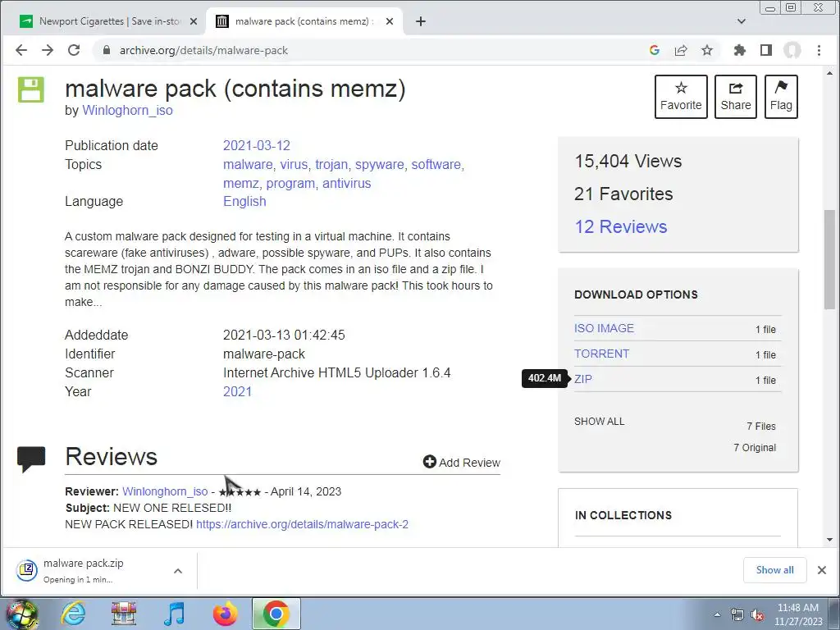Viewport: 840px width, 630px height.
Task: Click the English language link
Action: click(244, 202)
